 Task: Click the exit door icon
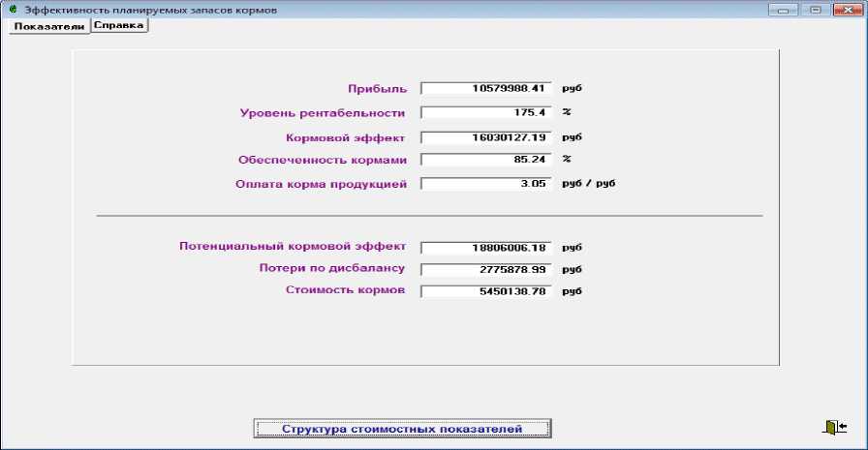[x=835, y=427]
